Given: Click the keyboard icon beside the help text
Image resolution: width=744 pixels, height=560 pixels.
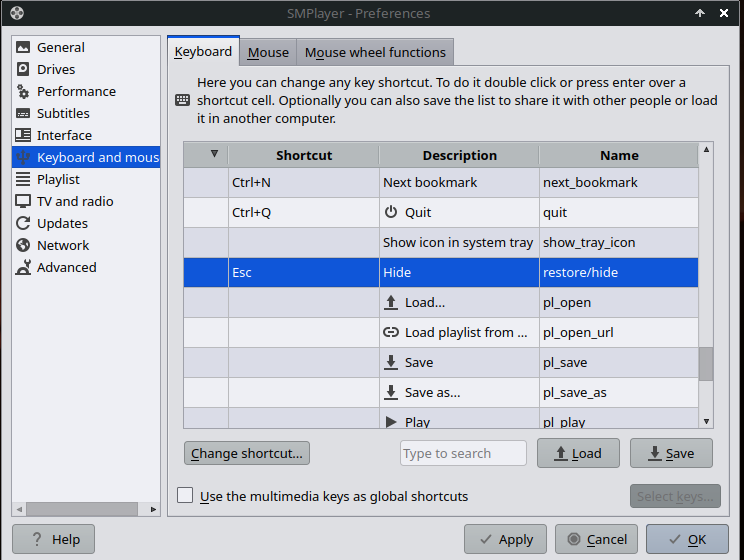Looking at the screenshot, I should [x=183, y=100].
